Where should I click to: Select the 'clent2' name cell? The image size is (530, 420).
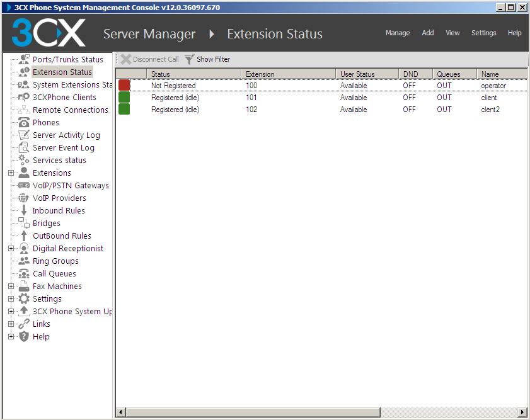[x=490, y=110]
